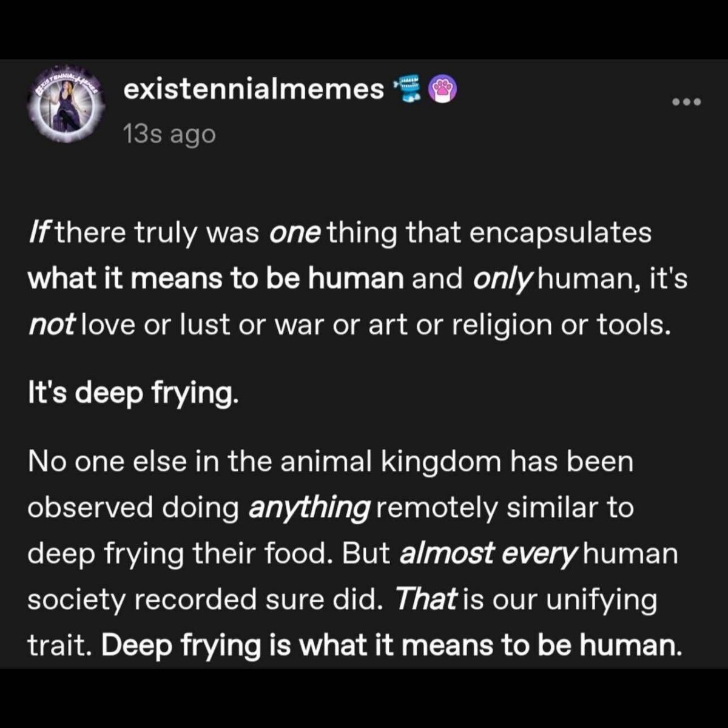The image size is (728, 728).
Task: Click the italic If starting the post
Action: click(x=40, y=231)
